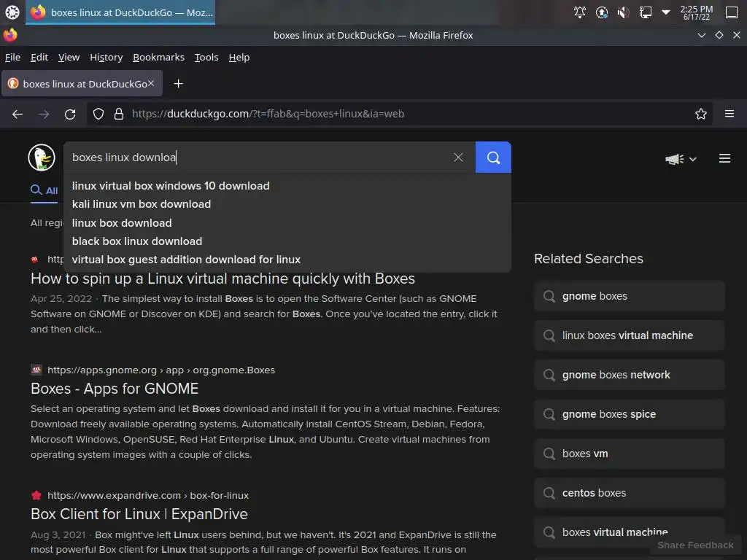Click the show desktop square icon
Screen dimensions: 747x560
point(732,12)
